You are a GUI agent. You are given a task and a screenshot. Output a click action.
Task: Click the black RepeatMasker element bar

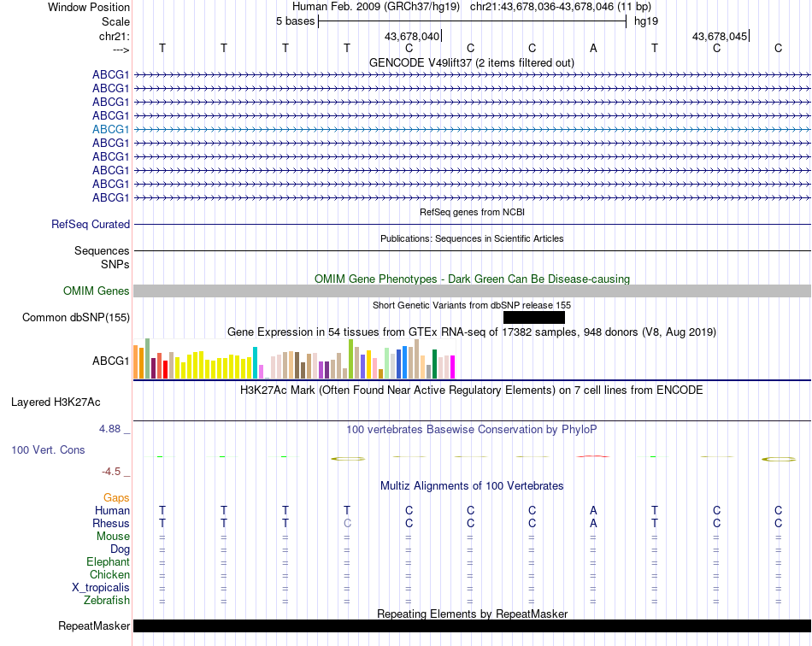[473, 625]
